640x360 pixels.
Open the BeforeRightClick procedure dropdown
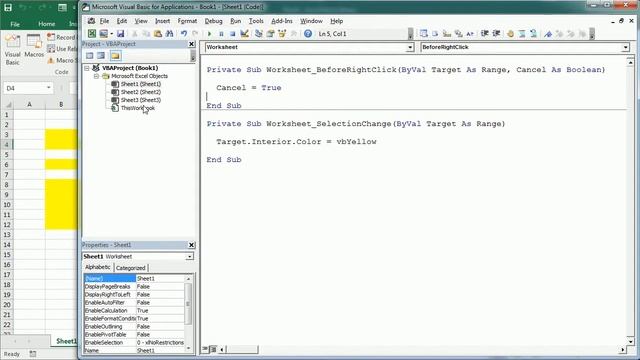(x=625, y=47)
